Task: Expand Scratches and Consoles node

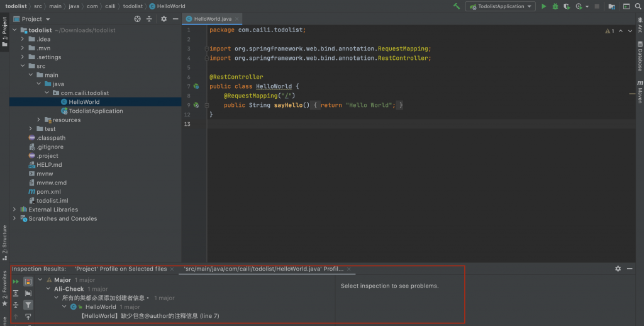Action: click(x=15, y=218)
